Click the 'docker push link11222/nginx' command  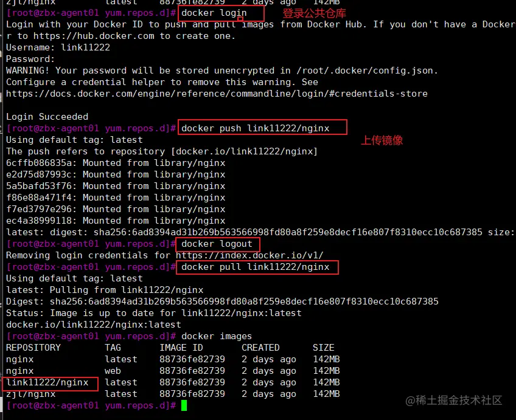(256, 128)
